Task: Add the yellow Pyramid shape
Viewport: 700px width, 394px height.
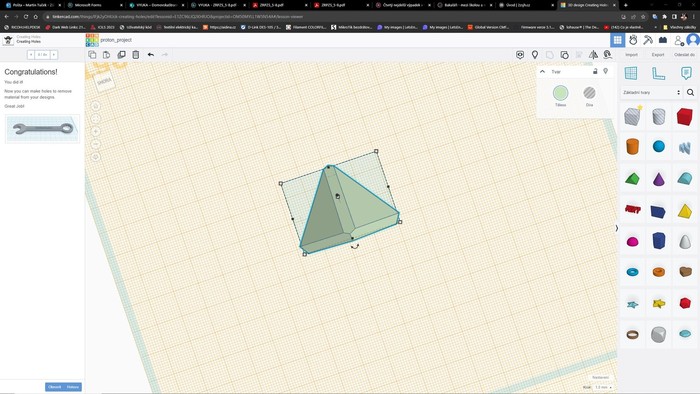Action: pos(684,211)
